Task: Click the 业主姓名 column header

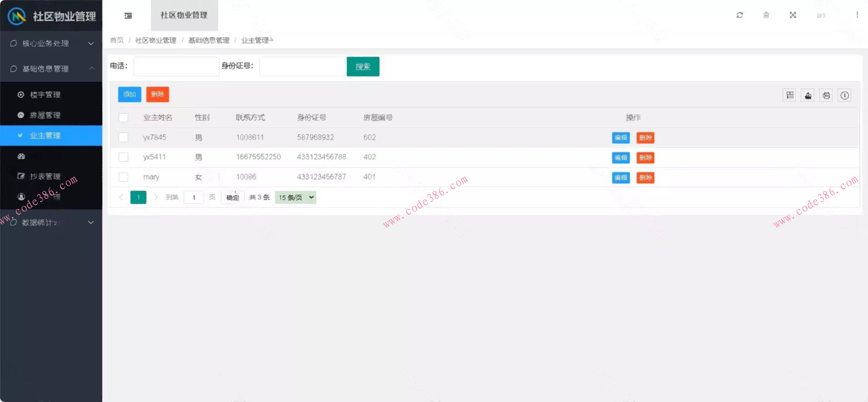Action: (x=158, y=118)
